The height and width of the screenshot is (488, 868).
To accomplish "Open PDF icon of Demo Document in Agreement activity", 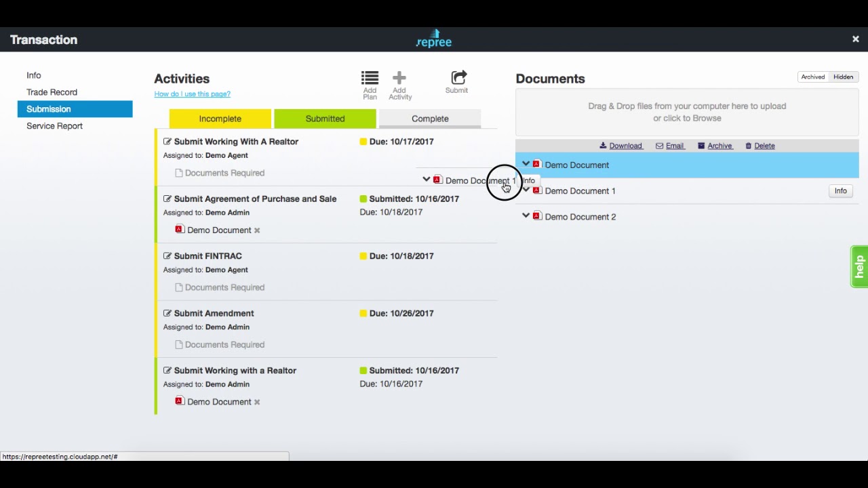I will pyautogui.click(x=180, y=229).
